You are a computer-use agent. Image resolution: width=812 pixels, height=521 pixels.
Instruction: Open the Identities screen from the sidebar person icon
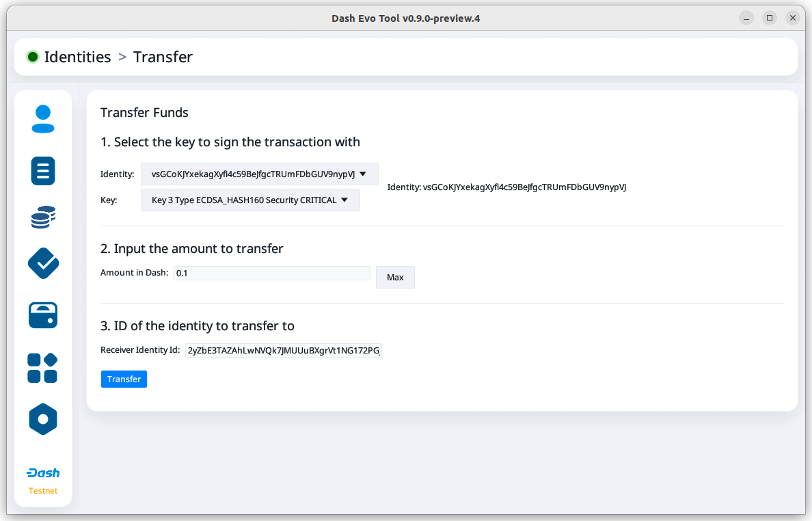[x=43, y=119]
